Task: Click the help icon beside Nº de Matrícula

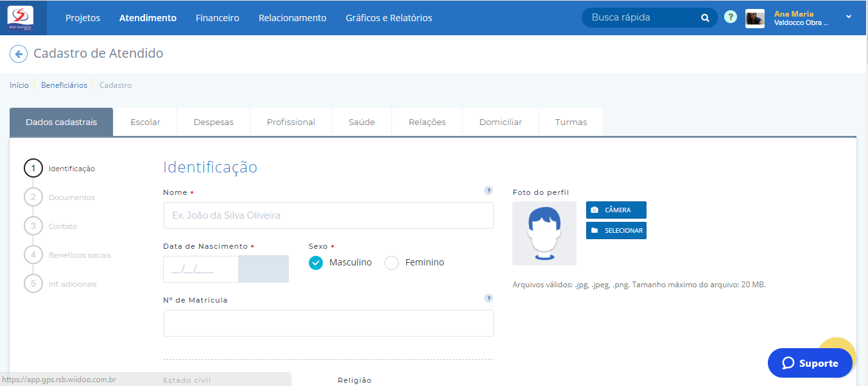Action: 489,298
